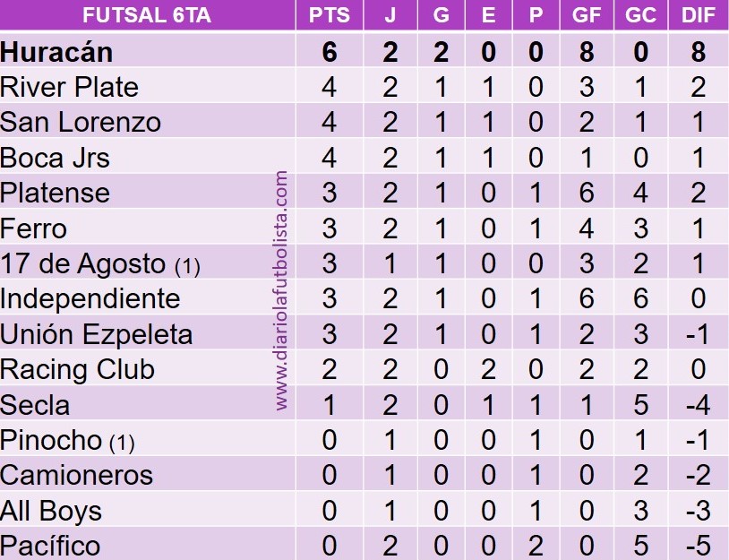
Task: Select the Independiente row label
Action: coord(90,298)
